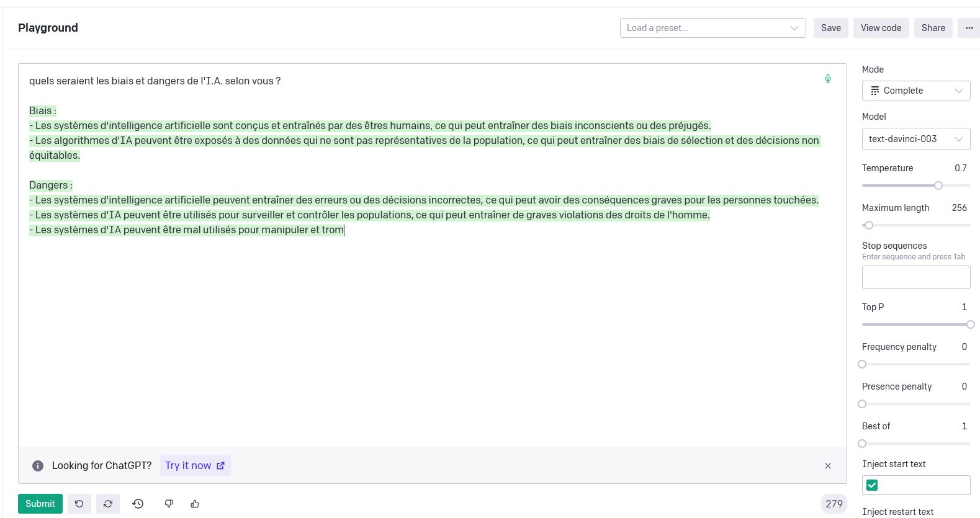Click the thumbs down feedback icon

pos(169,504)
